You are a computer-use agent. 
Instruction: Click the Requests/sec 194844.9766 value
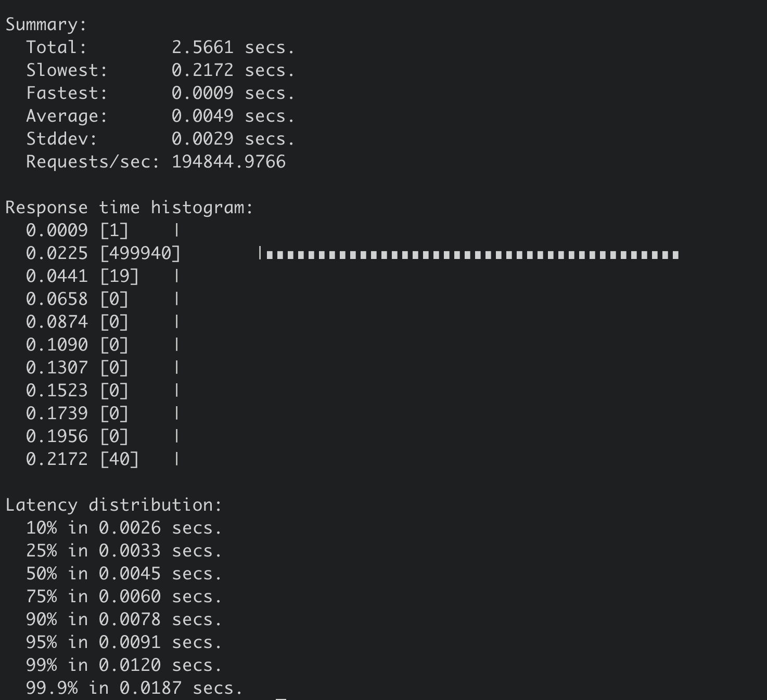pos(228,162)
